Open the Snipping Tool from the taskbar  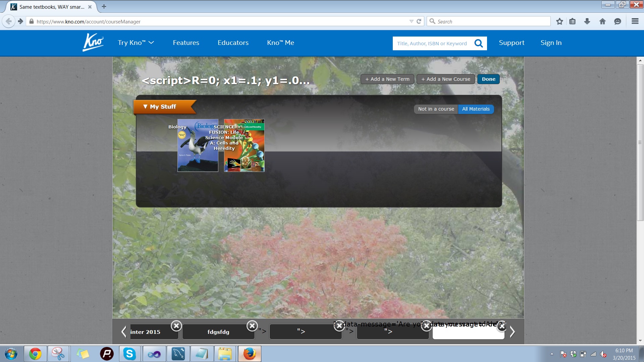[x=58, y=354]
